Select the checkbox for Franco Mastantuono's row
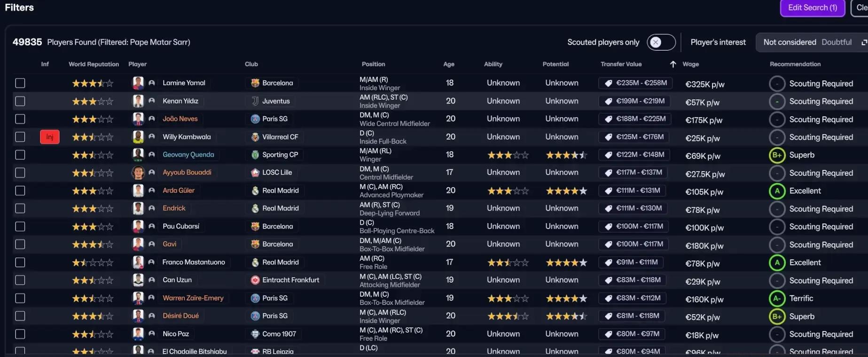868x357 pixels. 20,262
